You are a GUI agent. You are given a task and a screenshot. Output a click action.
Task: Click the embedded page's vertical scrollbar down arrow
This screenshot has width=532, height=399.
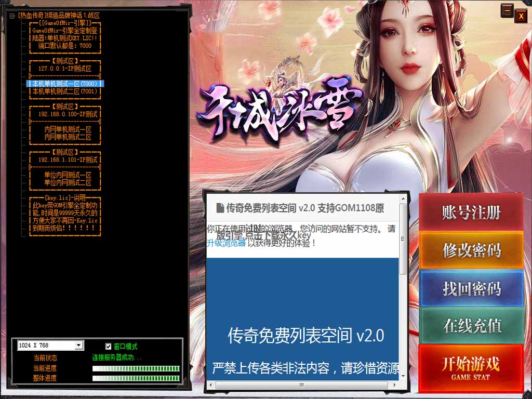(x=403, y=376)
